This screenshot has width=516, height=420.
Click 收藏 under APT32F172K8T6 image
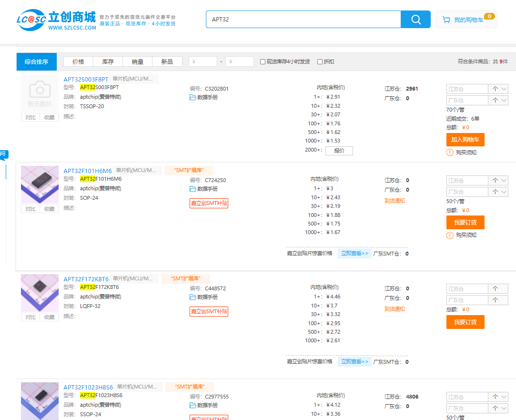[50, 318]
